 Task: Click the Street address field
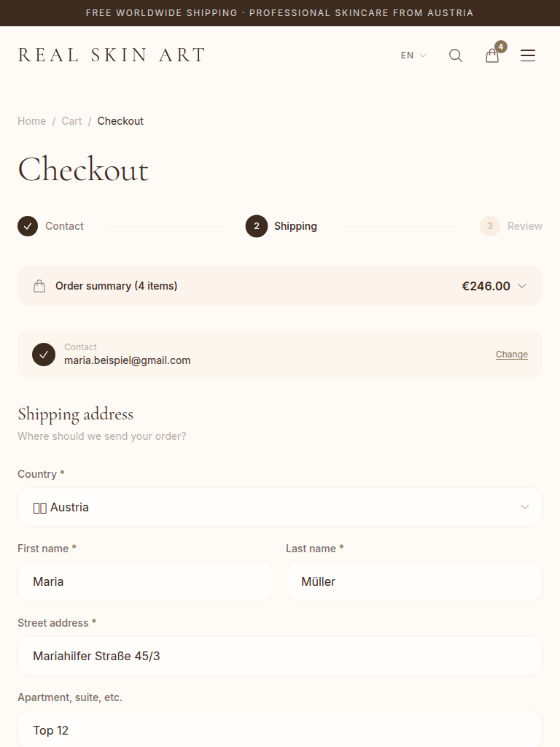[x=280, y=656]
